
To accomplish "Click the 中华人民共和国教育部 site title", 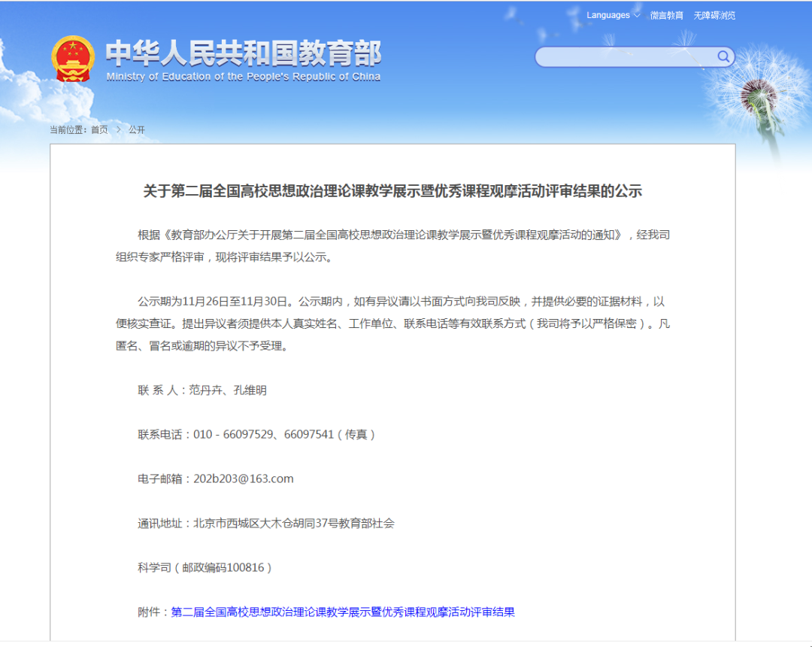I will pyautogui.click(x=243, y=53).
